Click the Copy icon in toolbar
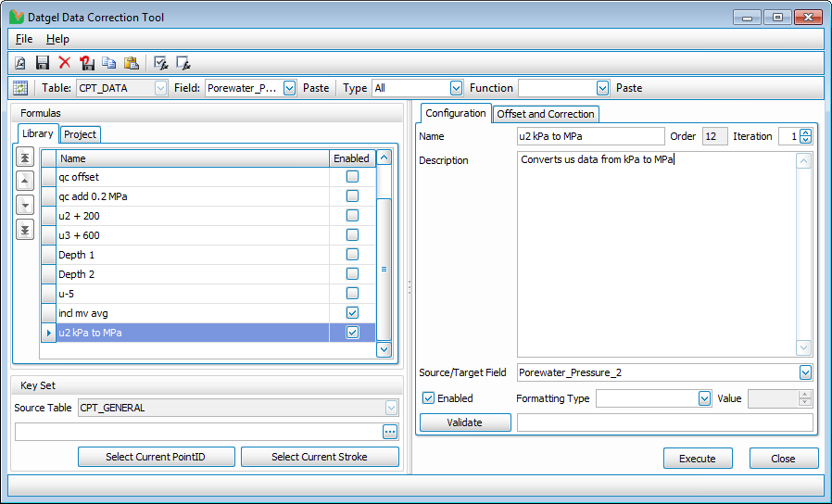The image size is (832, 504). 109,63
